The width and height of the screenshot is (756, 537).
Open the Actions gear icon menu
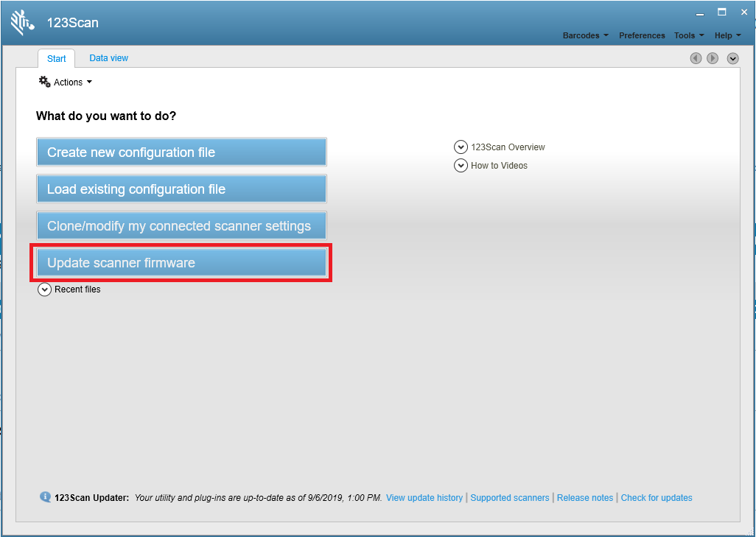pos(44,82)
